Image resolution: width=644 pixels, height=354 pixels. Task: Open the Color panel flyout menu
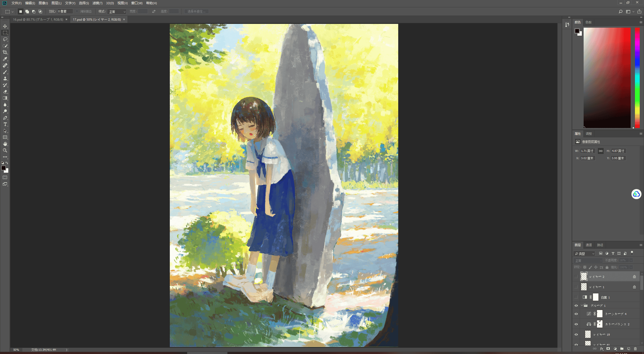(x=641, y=22)
